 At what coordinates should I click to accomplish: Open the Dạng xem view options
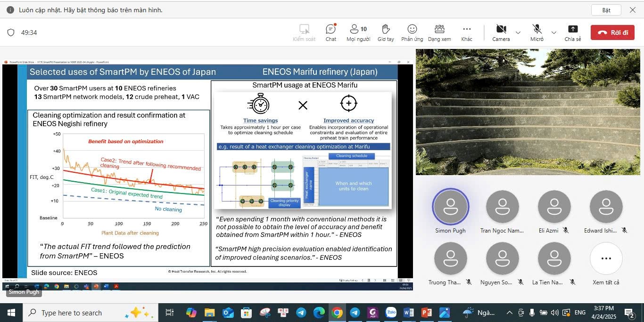[x=439, y=32]
